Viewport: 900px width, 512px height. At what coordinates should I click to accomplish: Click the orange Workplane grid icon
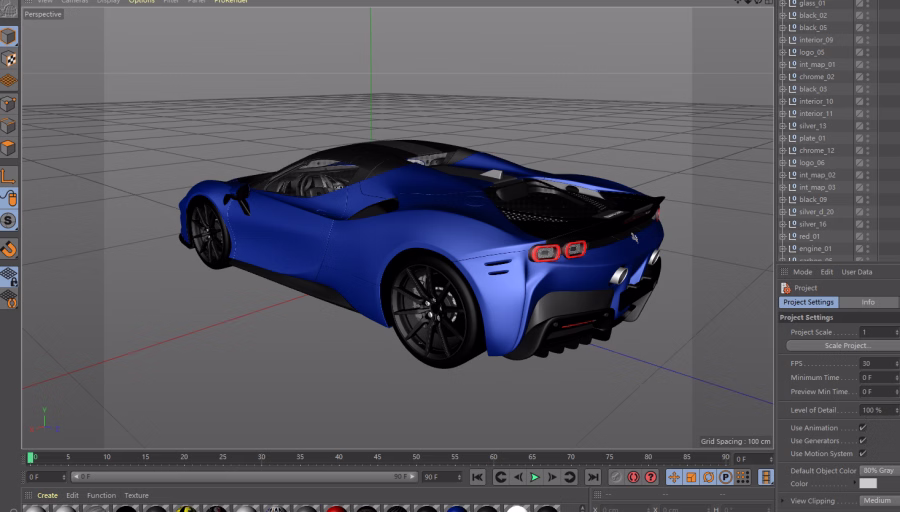9,80
